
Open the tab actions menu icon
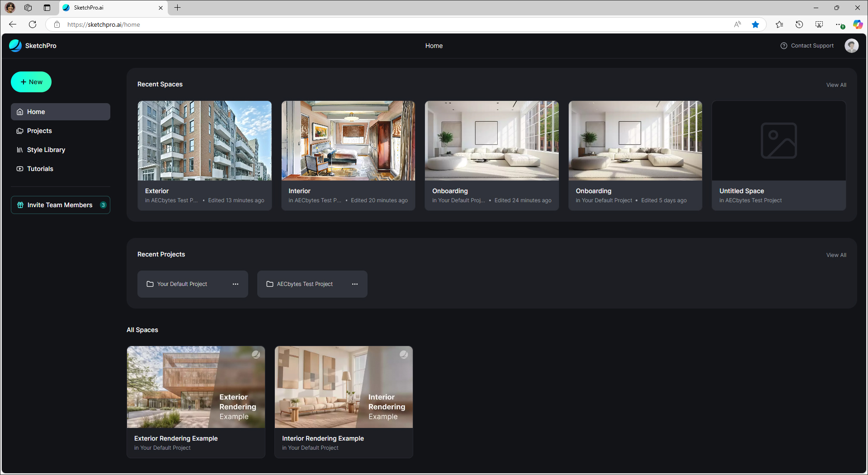(x=47, y=8)
